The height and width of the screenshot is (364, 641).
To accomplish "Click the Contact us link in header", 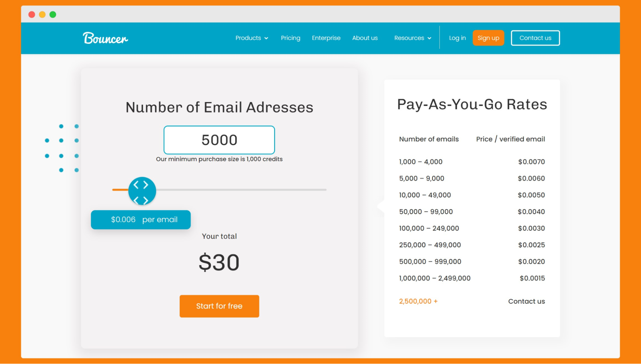I will coord(535,38).
